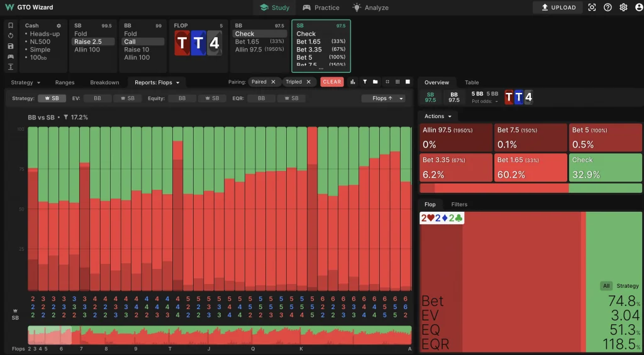Viewport: 644px width, 355px height.
Task: Click the bar chart view icon
Action: click(353, 82)
